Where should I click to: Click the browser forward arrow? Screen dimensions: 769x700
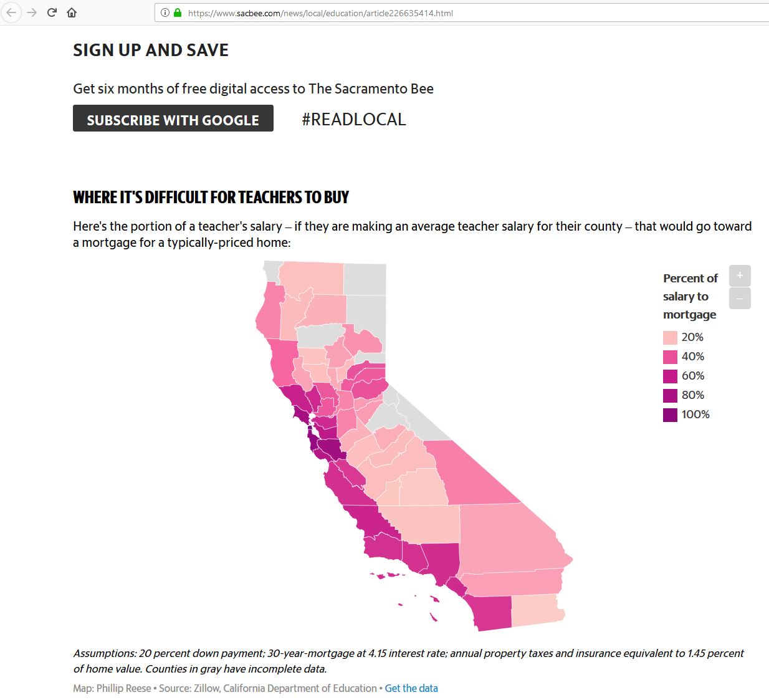point(32,12)
